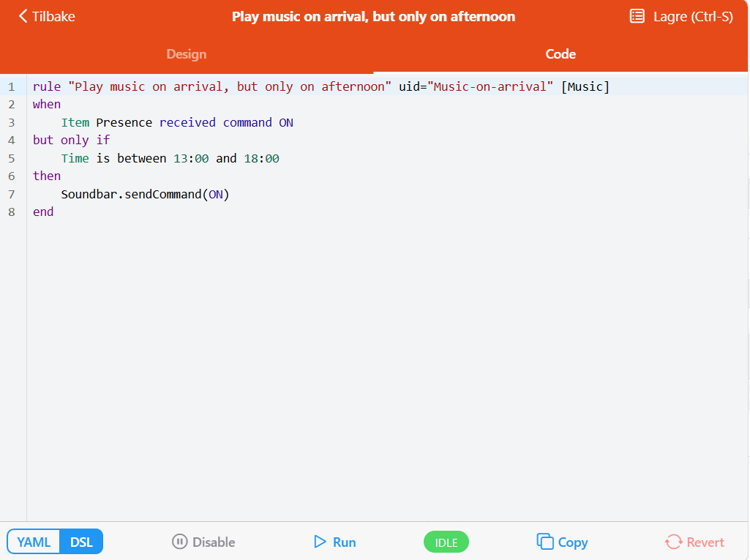Click the Disable pause icon
This screenshot has height=560, width=750.
click(180, 542)
